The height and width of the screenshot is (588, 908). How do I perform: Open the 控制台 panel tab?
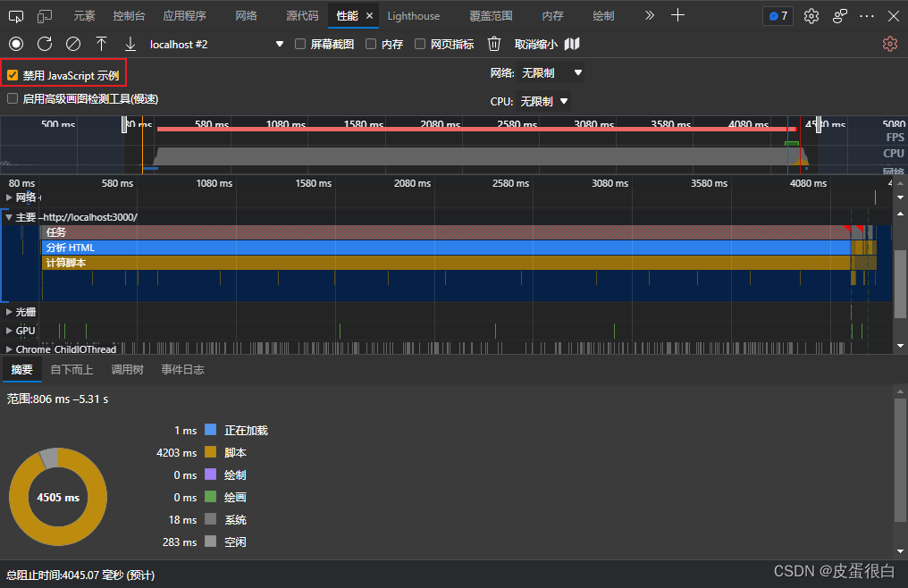[x=131, y=16]
